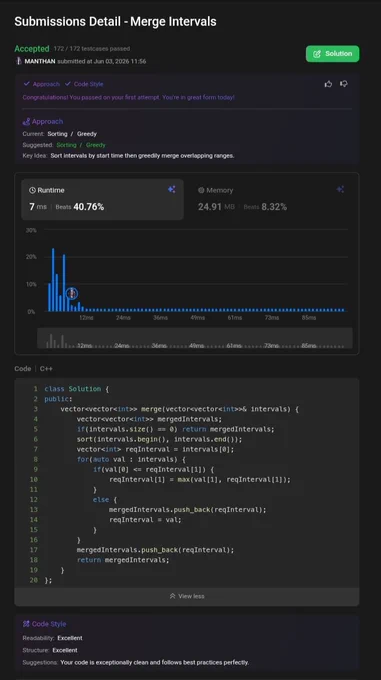Open the green Solution button
381x680 pixels.
pyautogui.click(x=332, y=54)
